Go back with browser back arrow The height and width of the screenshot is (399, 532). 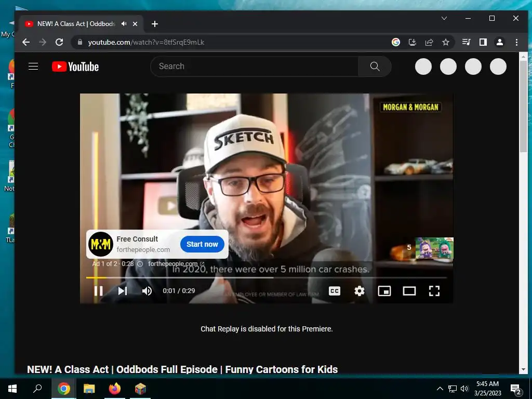click(x=26, y=42)
